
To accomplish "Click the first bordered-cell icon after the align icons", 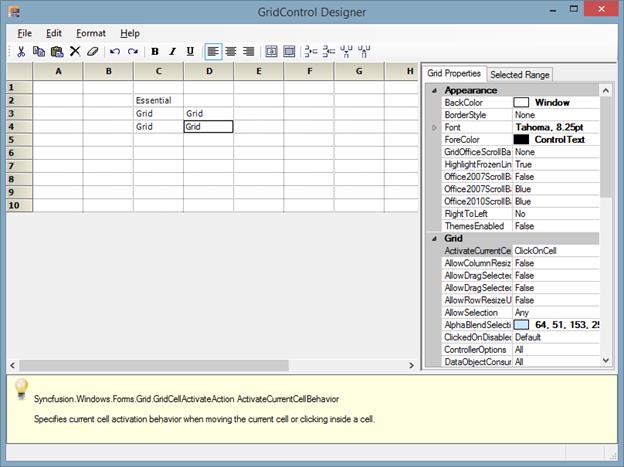I will tap(271, 51).
